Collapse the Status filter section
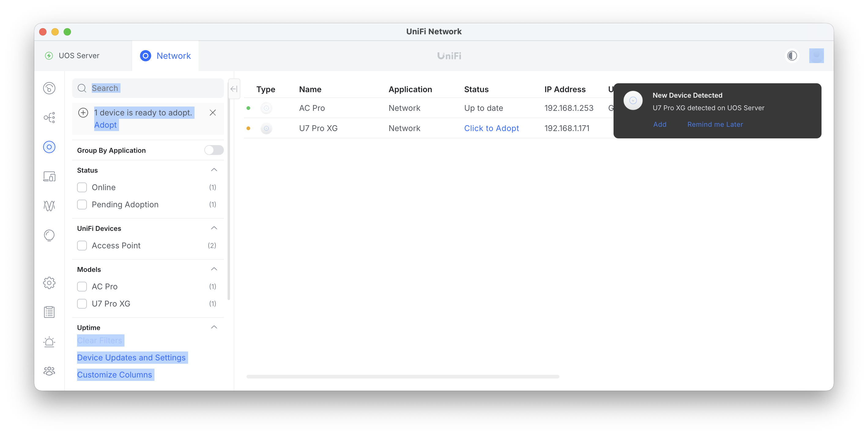868x436 pixels. 214,170
